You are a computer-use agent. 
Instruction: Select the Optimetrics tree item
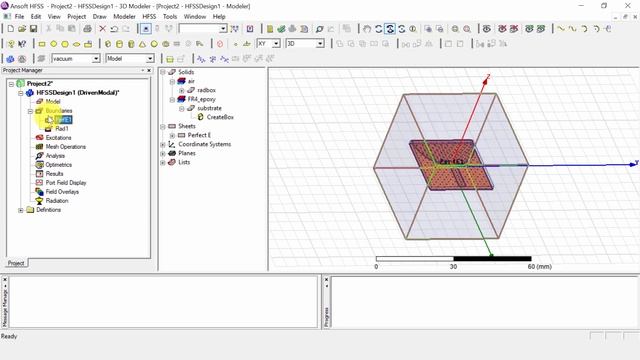59,165
